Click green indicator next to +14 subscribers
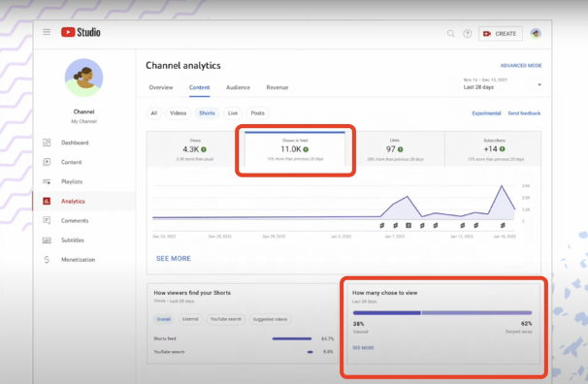Image resolution: width=588 pixels, height=384 pixels. [x=502, y=149]
